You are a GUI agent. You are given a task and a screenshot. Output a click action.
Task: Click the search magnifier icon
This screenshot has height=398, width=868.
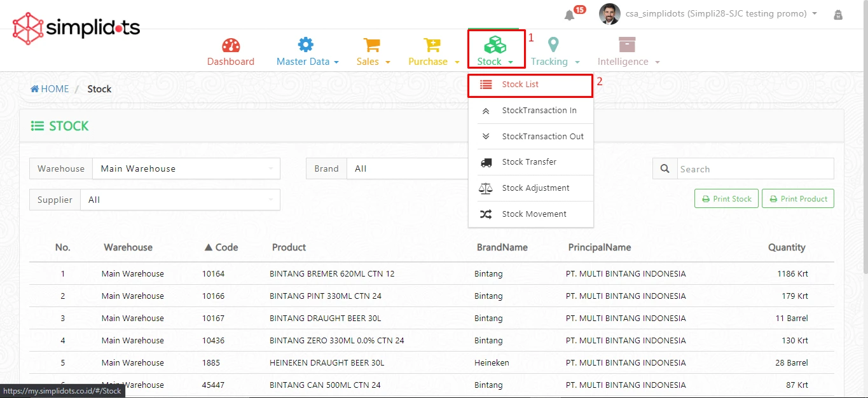(x=664, y=168)
